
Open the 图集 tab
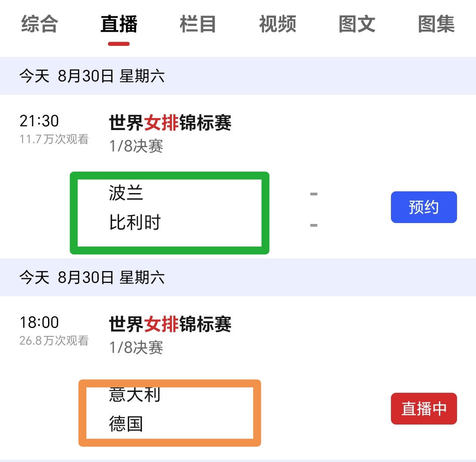(x=436, y=24)
